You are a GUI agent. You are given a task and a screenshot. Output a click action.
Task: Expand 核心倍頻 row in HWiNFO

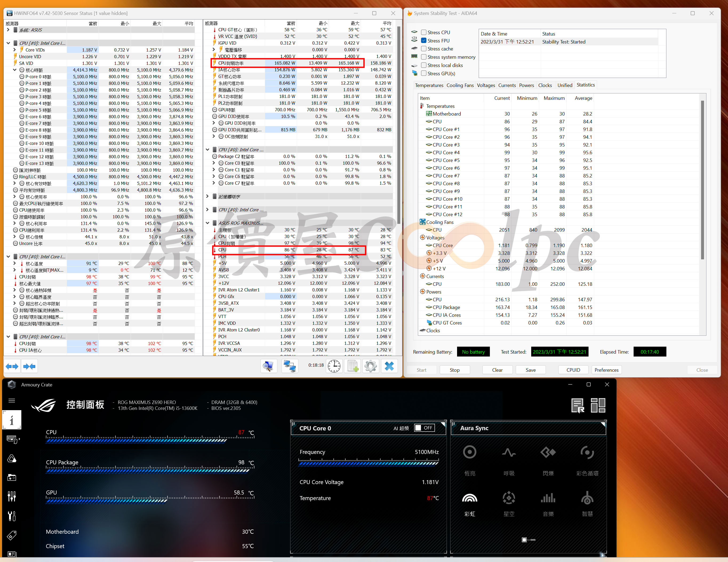coord(14,237)
